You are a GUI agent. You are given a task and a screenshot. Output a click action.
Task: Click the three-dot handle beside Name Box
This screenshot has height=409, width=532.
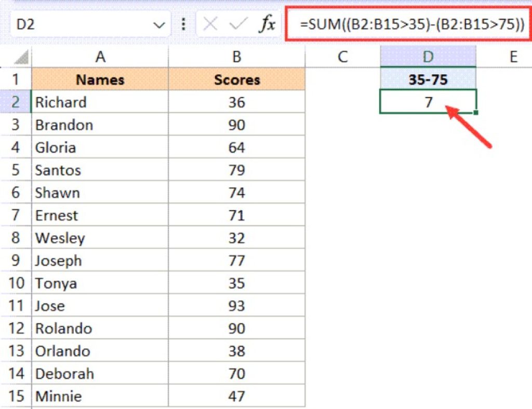(x=183, y=24)
